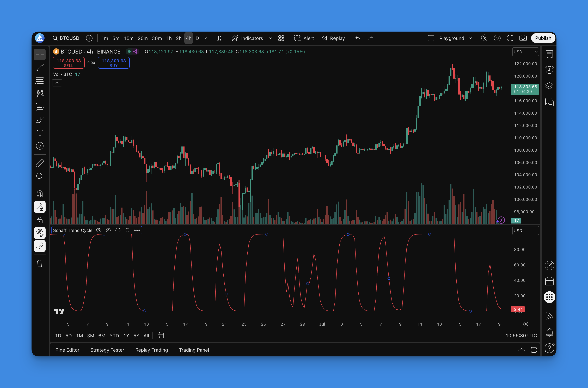This screenshot has width=588, height=388.
Task: Toggle the drawings sync link
Action: (40, 246)
